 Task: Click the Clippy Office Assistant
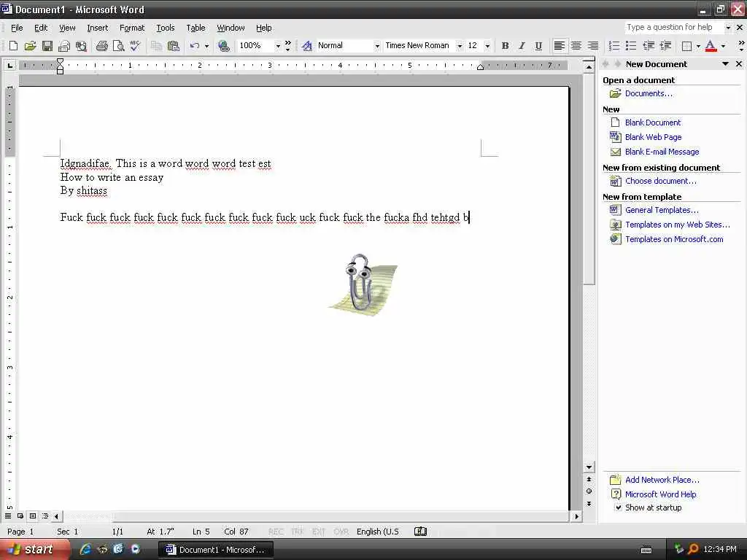point(363,284)
